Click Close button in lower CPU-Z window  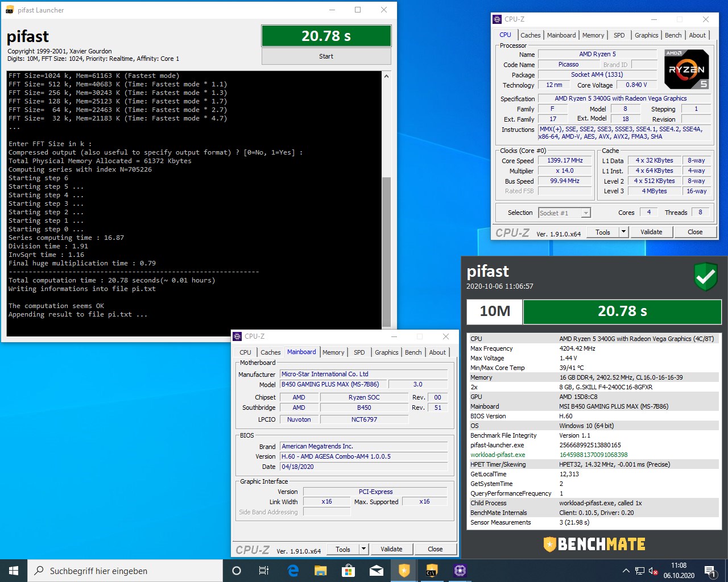pos(435,549)
